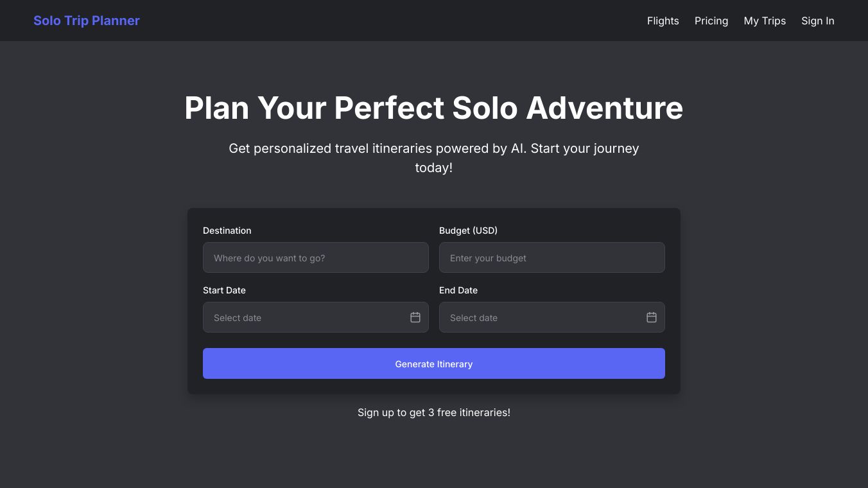Click the End Date calendar icon
The width and height of the screenshot is (868, 488).
(x=652, y=317)
